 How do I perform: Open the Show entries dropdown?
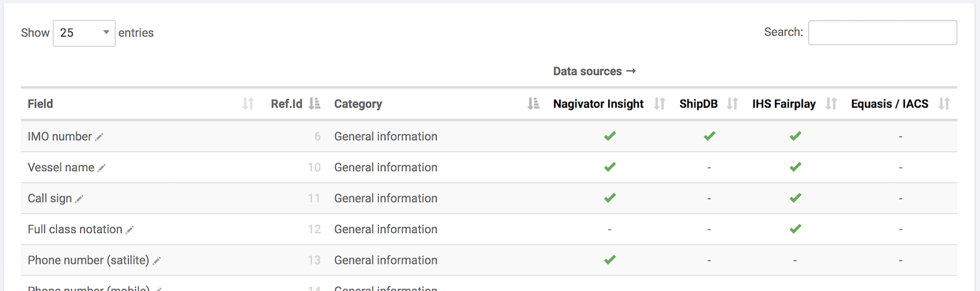pos(84,33)
